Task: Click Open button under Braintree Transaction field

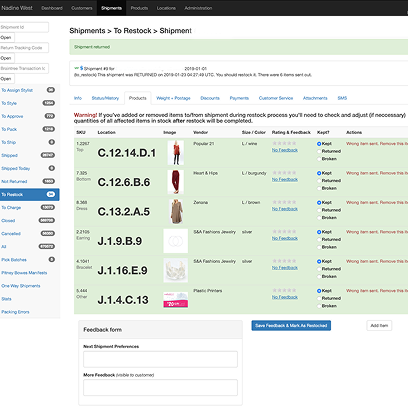Action: point(7,79)
